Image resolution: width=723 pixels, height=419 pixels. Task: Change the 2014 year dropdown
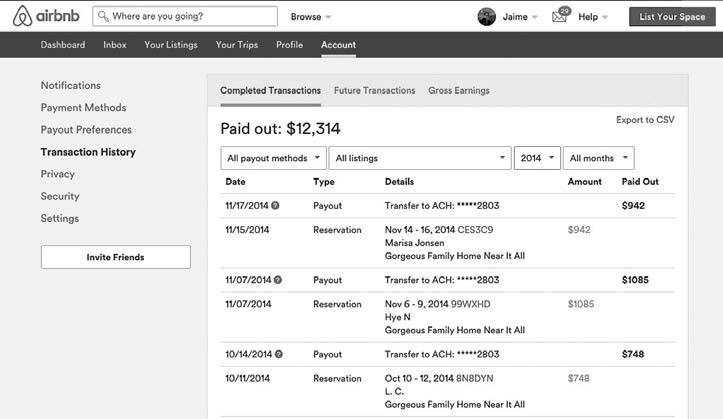537,158
